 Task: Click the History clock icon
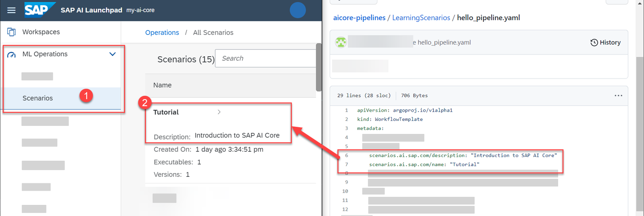click(x=594, y=42)
